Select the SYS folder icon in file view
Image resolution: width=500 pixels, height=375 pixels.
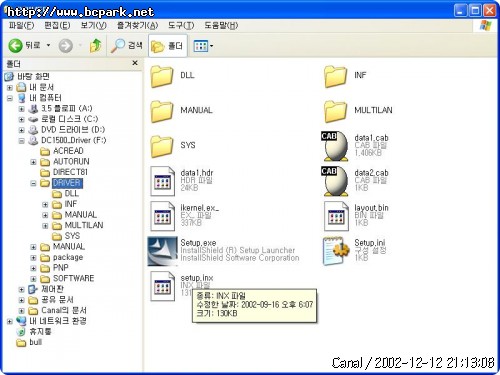(x=162, y=146)
